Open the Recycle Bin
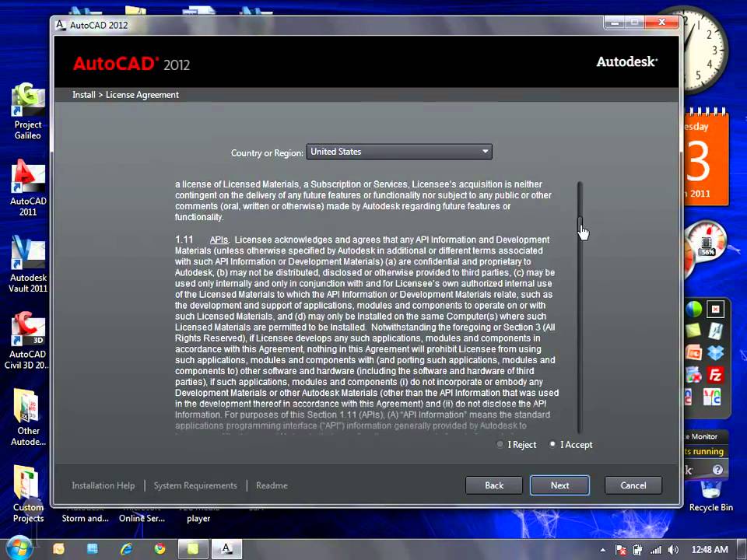This screenshot has height=560, width=747. (x=710, y=496)
